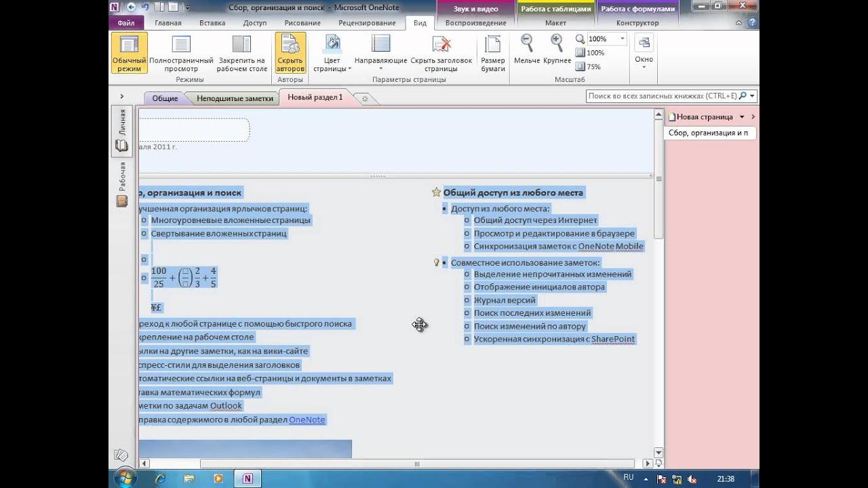The width and height of the screenshot is (868, 488).
Task: Switch to Главная ribbon tab
Action: [168, 23]
